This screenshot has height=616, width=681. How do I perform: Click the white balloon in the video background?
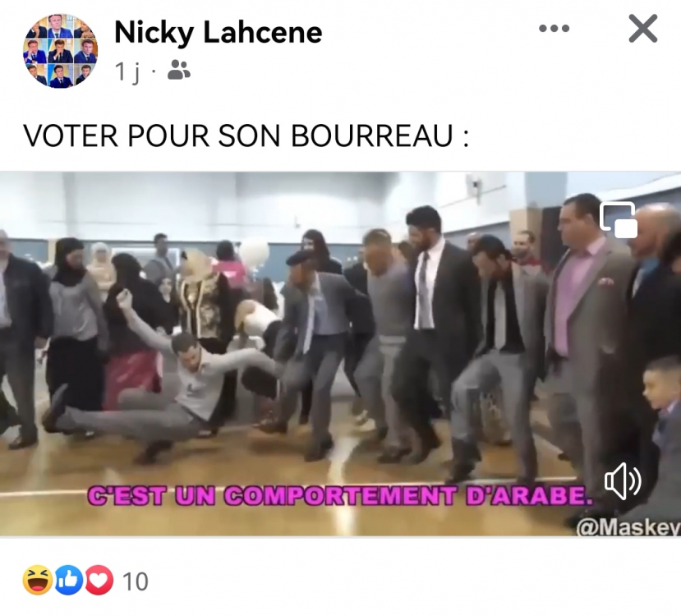click(x=254, y=252)
